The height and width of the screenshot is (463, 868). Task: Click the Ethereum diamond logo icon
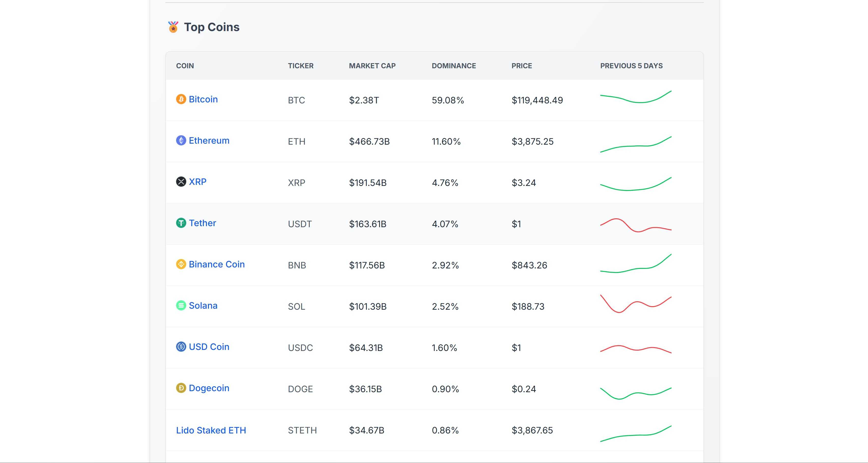[181, 140]
